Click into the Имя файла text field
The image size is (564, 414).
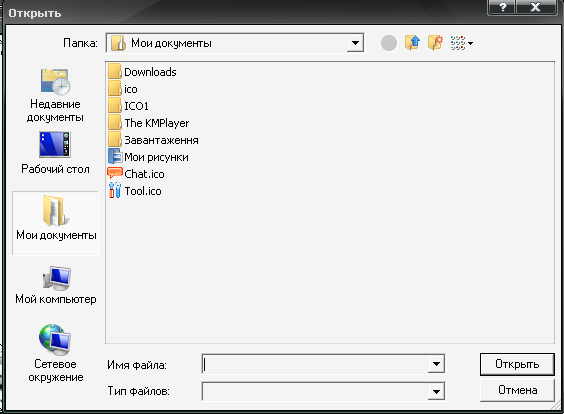[x=315, y=364]
